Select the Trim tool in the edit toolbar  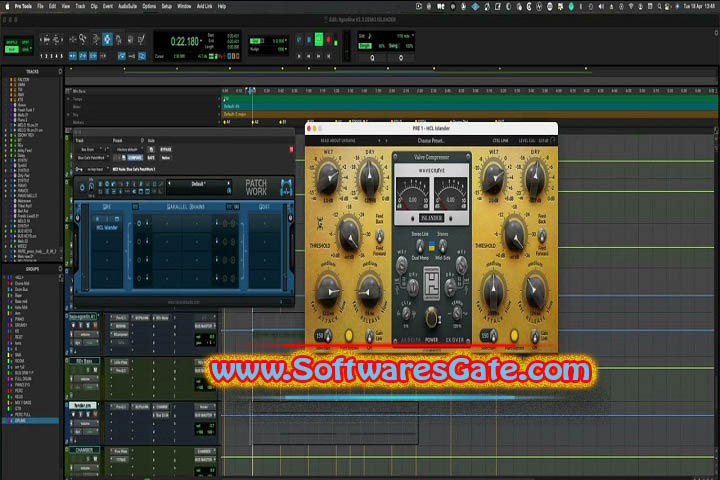[x=96, y=40]
